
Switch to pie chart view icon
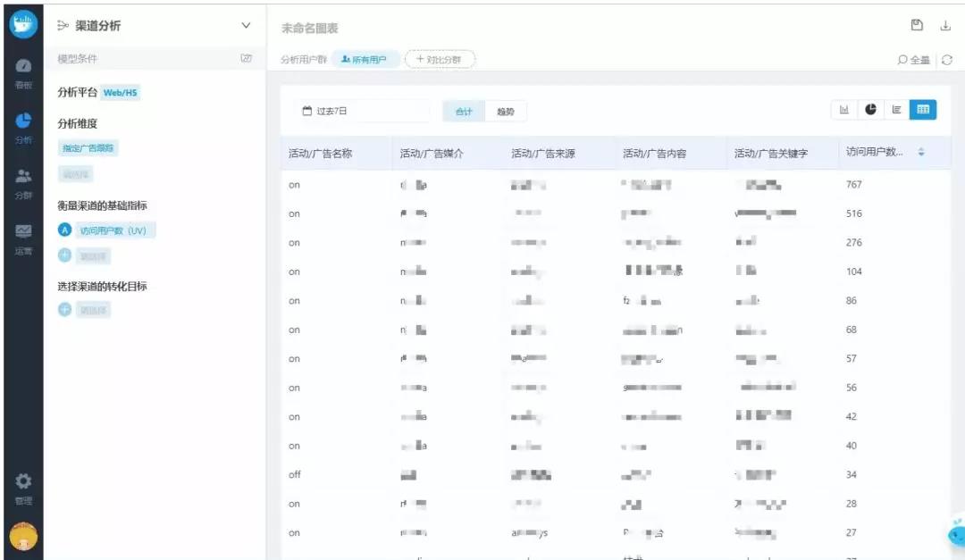click(870, 110)
